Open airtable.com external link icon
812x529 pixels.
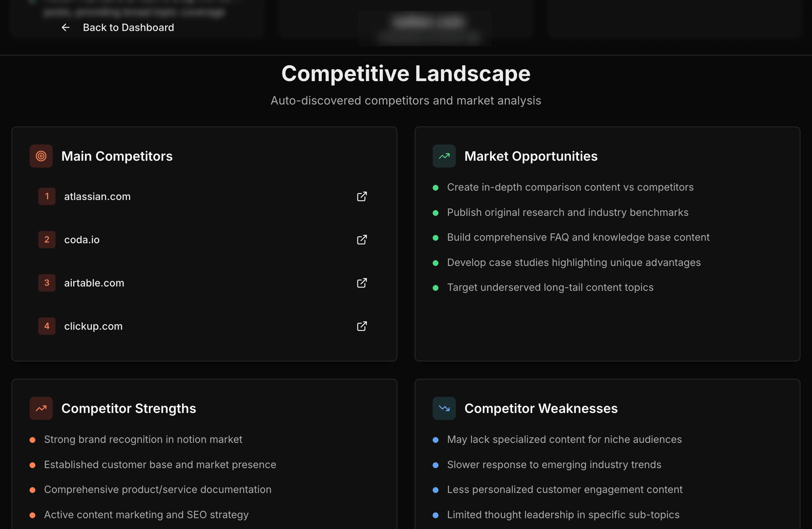tap(362, 283)
